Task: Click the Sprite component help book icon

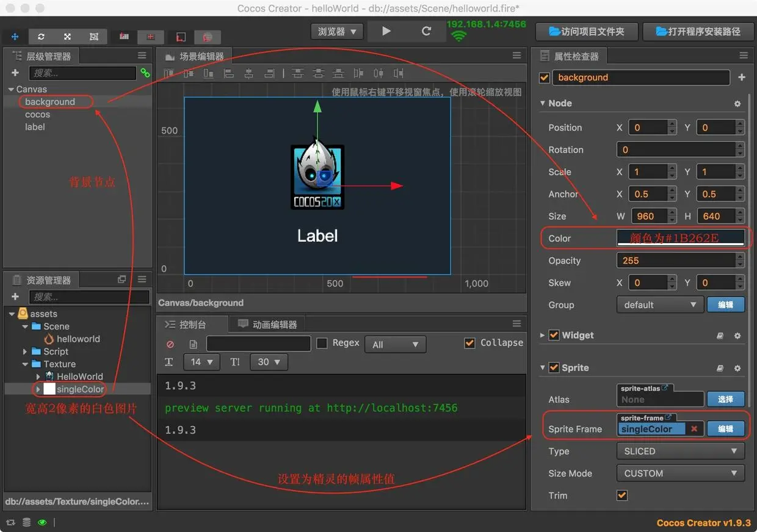Action: click(720, 368)
